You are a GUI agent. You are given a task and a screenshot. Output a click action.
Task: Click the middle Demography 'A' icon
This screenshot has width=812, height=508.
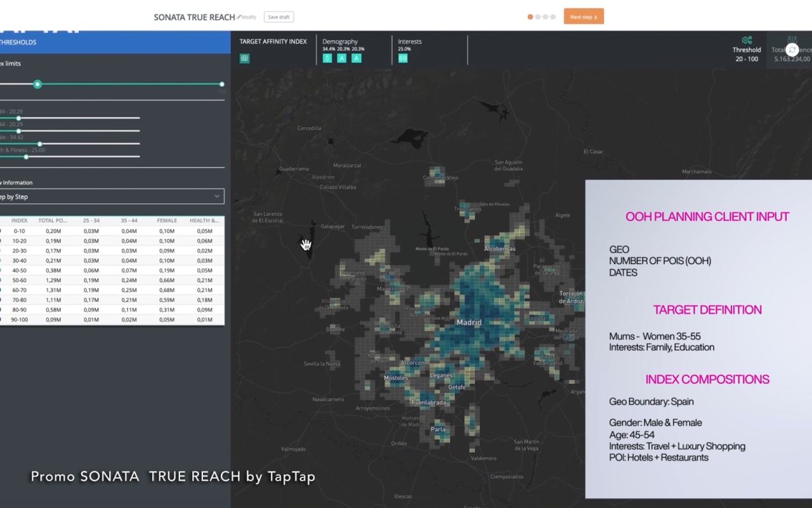click(342, 58)
